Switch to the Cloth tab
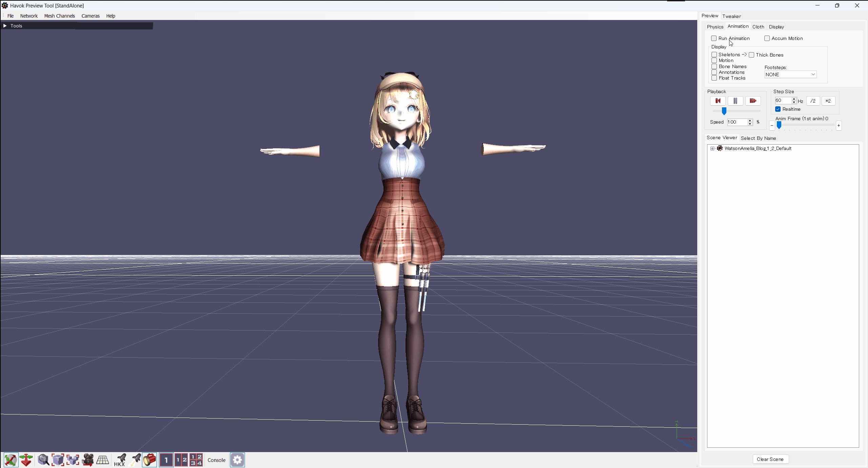This screenshot has height=468, width=868. coord(758,27)
